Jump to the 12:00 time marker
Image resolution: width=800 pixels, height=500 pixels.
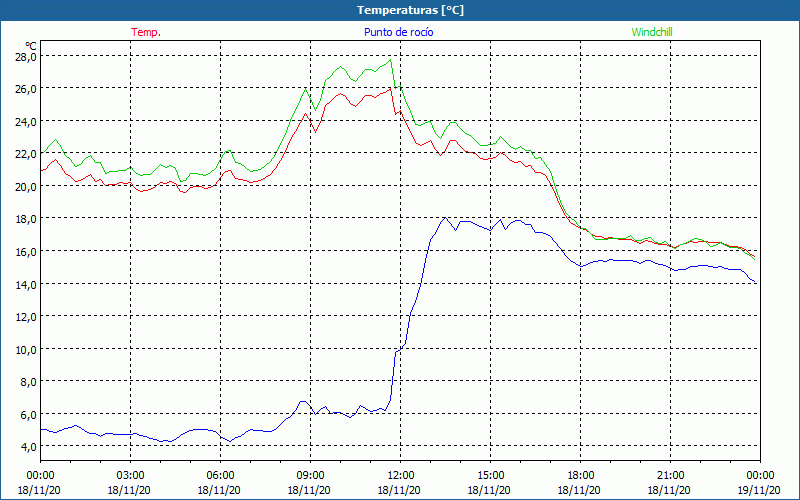tap(400, 475)
